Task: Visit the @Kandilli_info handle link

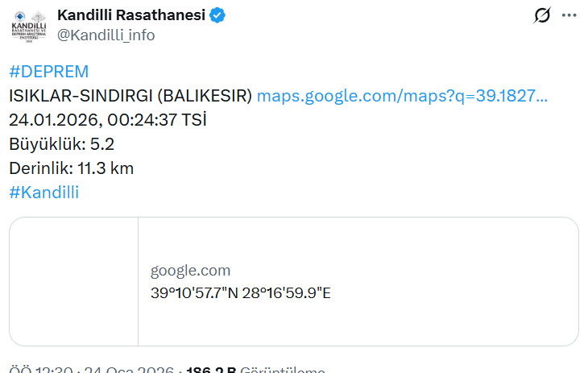Action: pyautogui.click(x=106, y=35)
